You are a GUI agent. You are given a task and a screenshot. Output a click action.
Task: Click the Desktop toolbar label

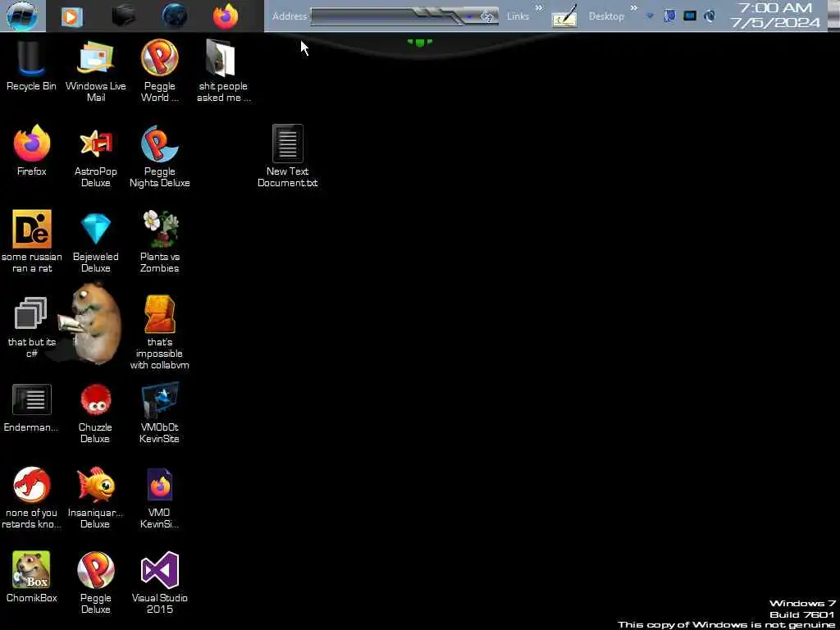coord(606,16)
